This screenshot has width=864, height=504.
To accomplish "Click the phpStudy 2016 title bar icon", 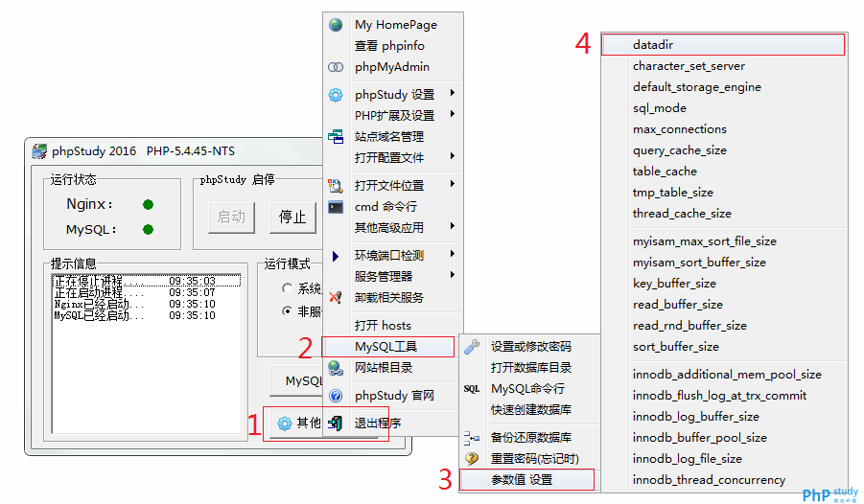I will click(x=39, y=151).
